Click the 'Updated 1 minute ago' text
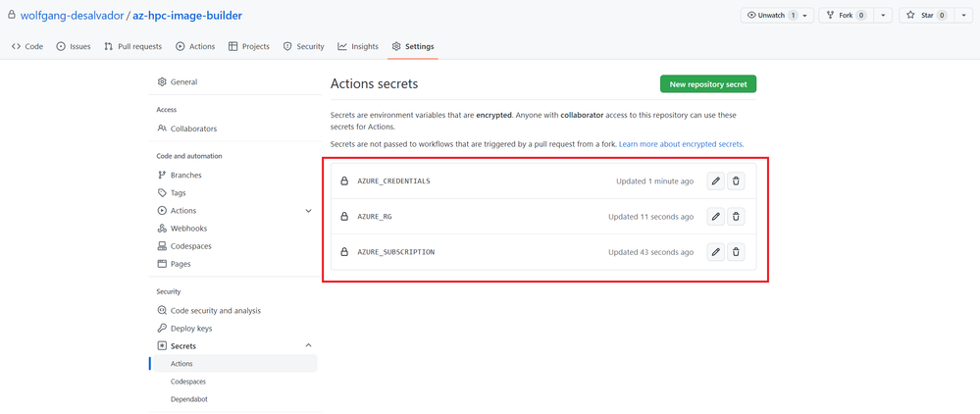 pyautogui.click(x=655, y=181)
